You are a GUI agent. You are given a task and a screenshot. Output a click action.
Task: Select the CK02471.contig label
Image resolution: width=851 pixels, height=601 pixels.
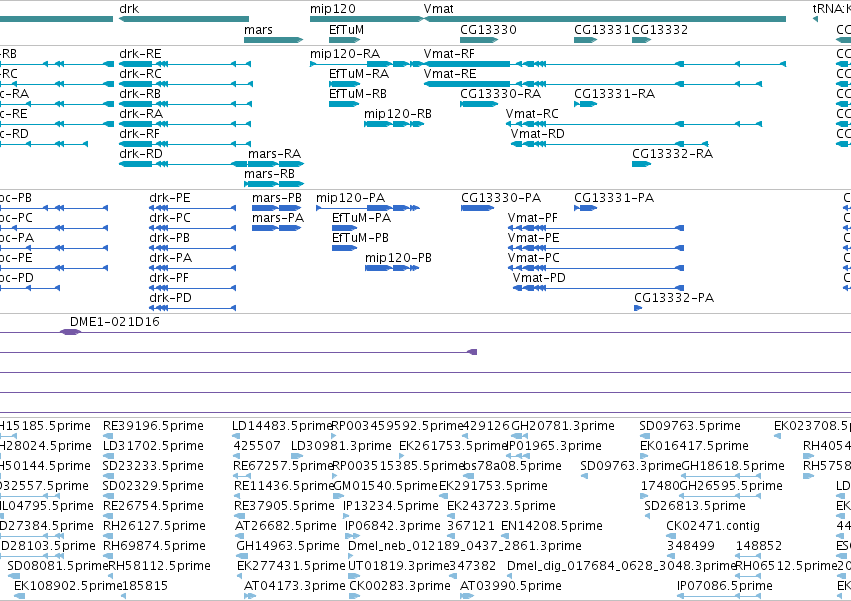pyautogui.click(x=713, y=527)
